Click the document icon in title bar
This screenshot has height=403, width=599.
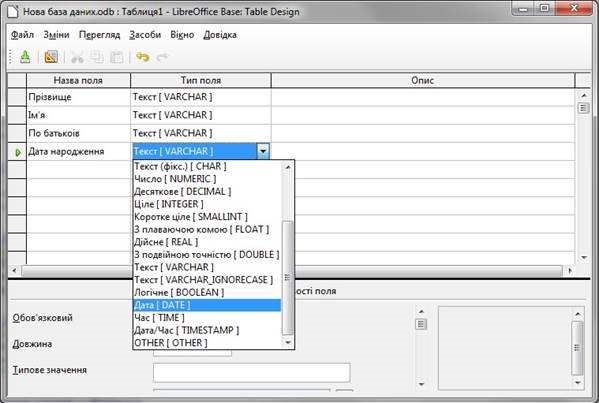click(x=13, y=11)
